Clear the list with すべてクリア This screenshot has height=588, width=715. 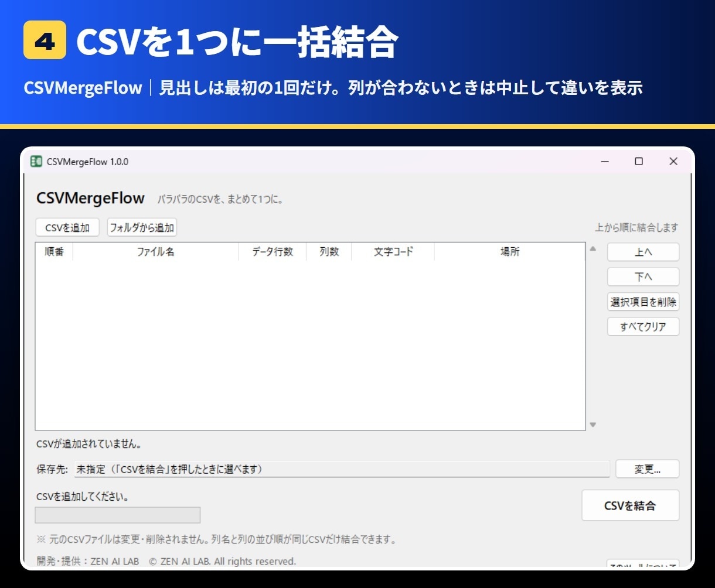coord(643,327)
